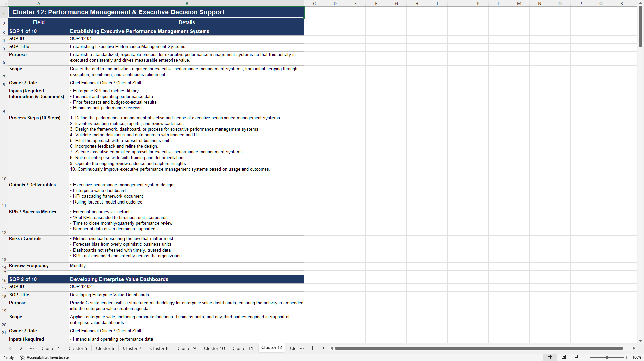Viewport: 644px width, 361px height.
Task: Select the Risks / Controls label cell
Action: [x=39, y=249]
